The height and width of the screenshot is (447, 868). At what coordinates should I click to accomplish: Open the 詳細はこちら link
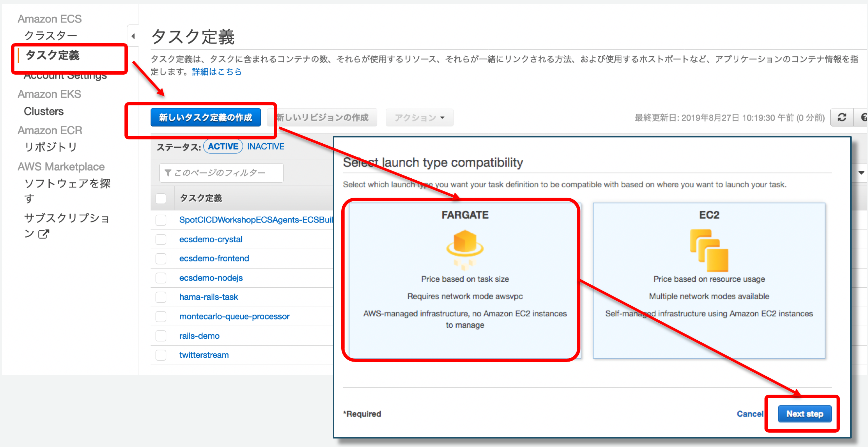click(217, 72)
